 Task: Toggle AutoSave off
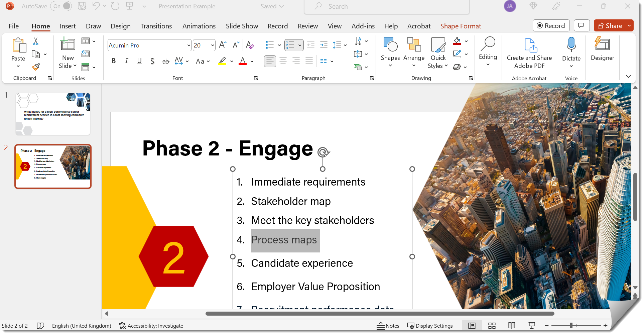[x=61, y=6]
